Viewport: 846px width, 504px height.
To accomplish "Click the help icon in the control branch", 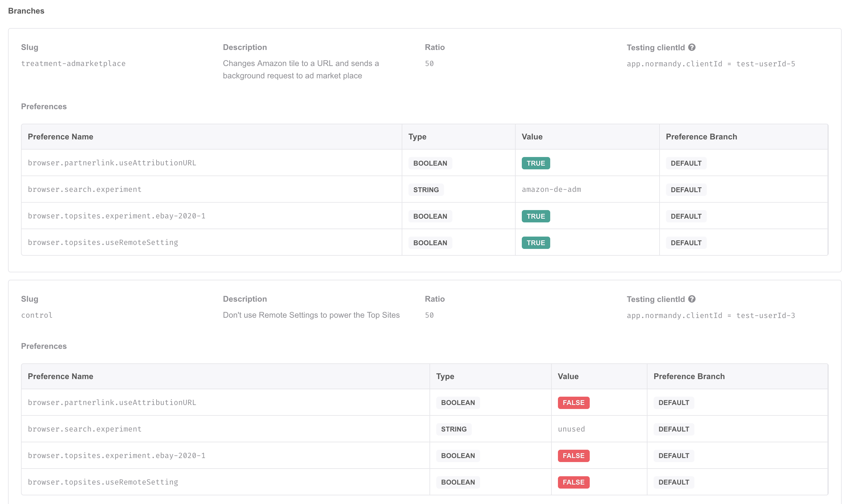I will (691, 299).
